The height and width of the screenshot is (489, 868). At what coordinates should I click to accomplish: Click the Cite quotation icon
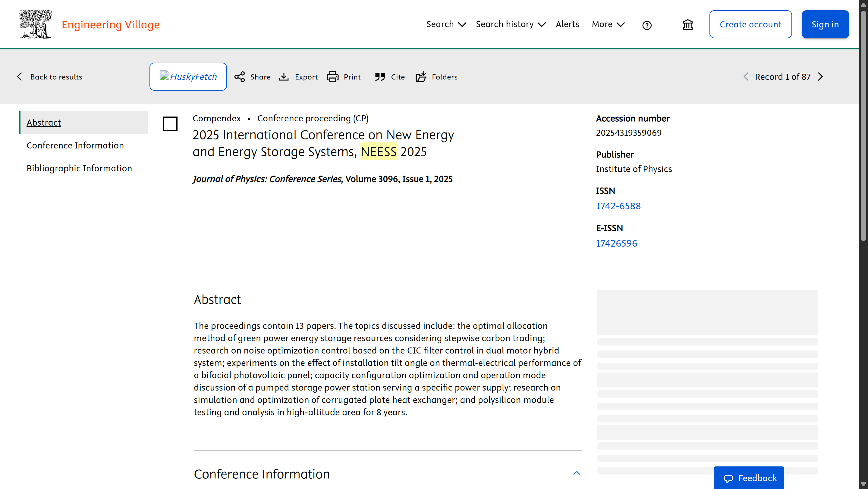[x=380, y=77]
